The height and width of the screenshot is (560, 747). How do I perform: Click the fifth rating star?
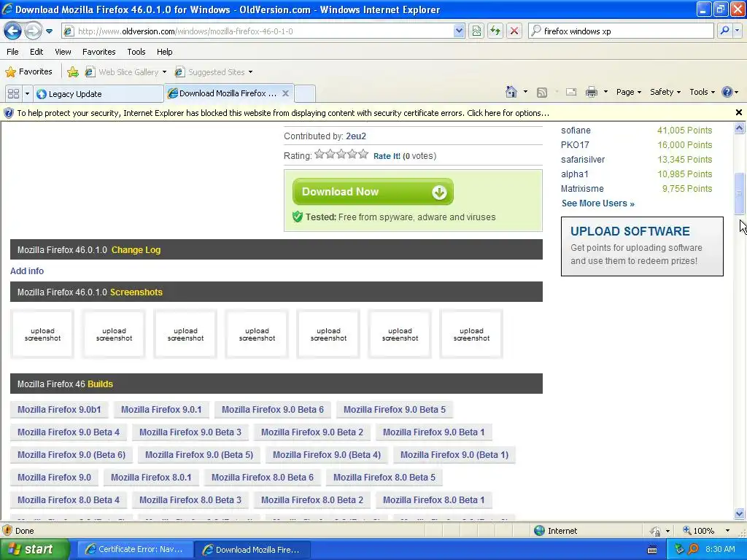[x=363, y=154]
